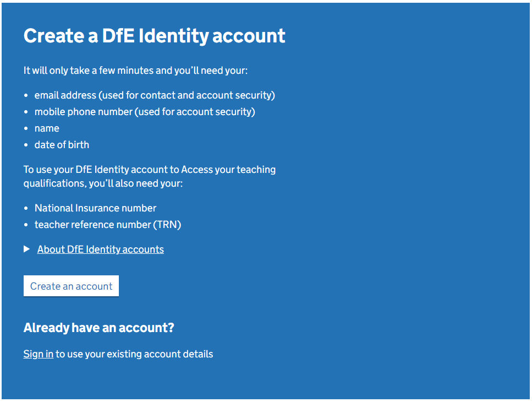Click the email address list item text
The height and width of the screenshot is (402, 532).
pyautogui.click(x=154, y=95)
